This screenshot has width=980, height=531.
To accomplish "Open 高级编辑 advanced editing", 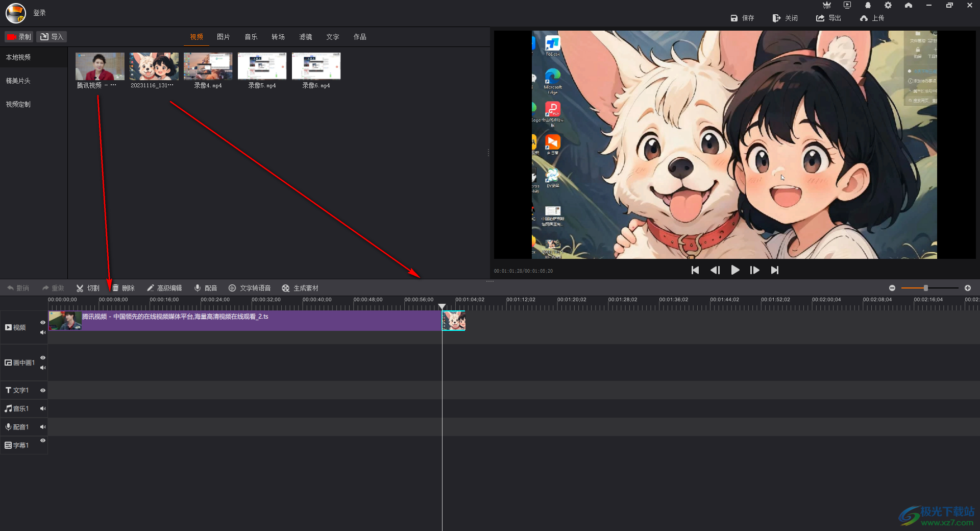I will [164, 288].
